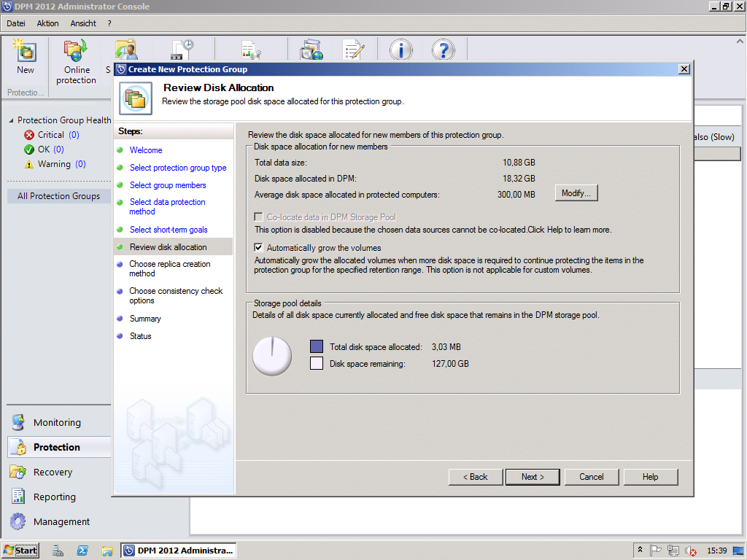Click the Choose consistency check options step
747x560 pixels.
point(176,296)
